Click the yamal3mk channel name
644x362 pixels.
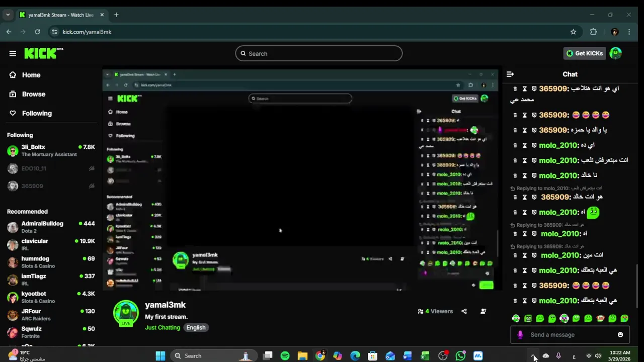(165, 305)
